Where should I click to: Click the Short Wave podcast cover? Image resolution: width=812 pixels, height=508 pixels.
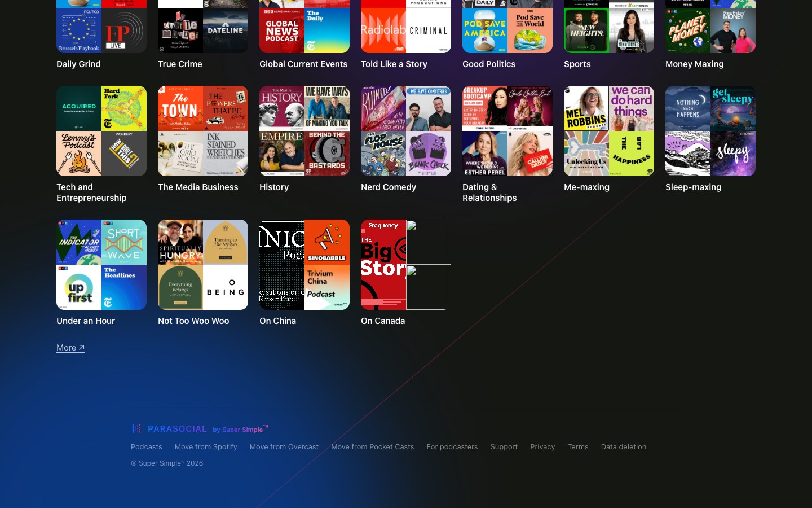coord(124,242)
